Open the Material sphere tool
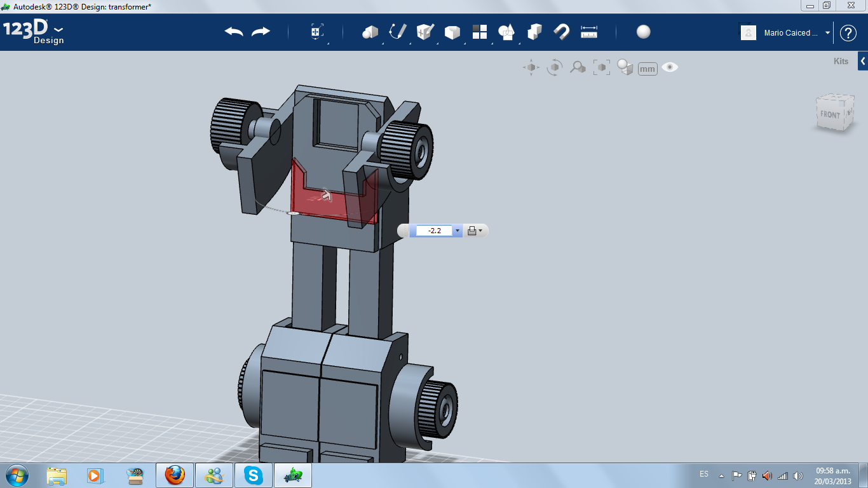This screenshot has height=488, width=868. [644, 32]
